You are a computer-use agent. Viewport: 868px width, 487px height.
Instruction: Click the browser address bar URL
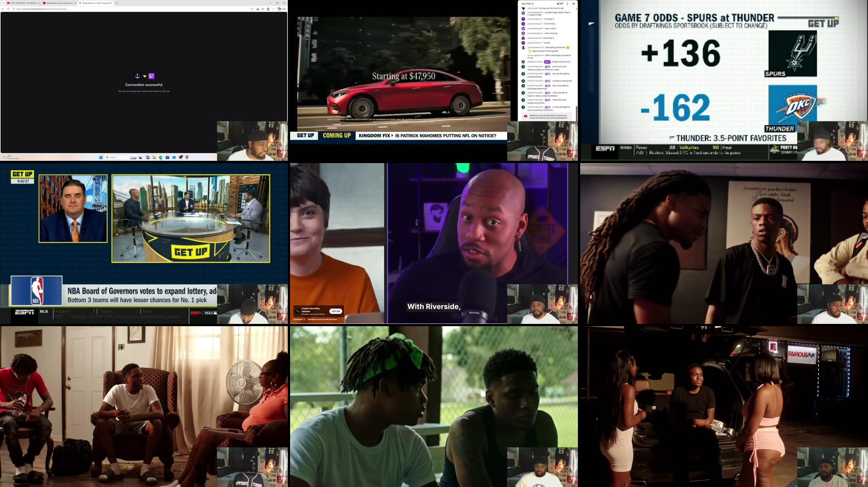click(x=42, y=9)
